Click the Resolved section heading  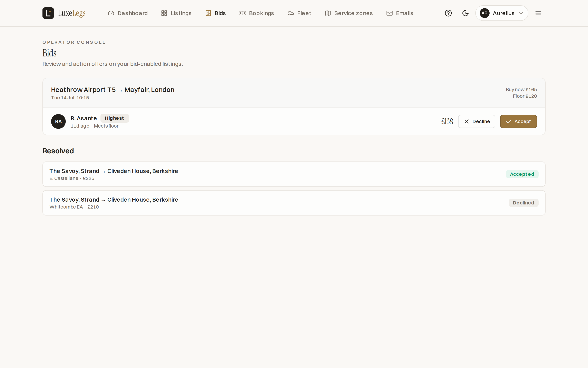click(x=58, y=151)
